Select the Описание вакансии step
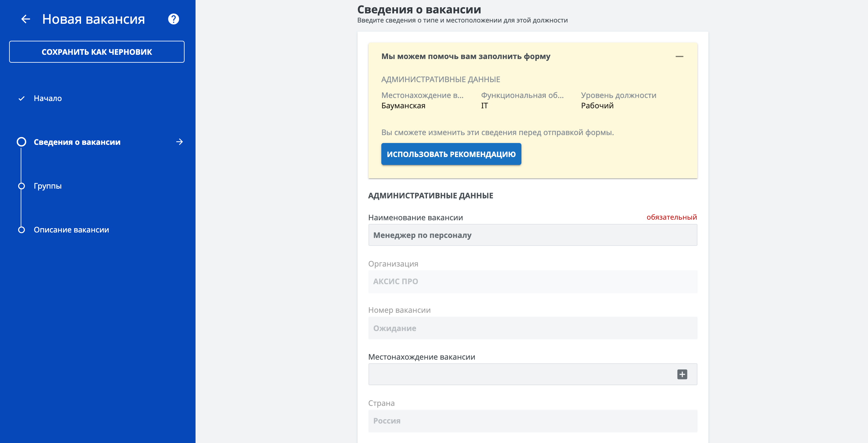The image size is (868, 443). pos(71,230)
